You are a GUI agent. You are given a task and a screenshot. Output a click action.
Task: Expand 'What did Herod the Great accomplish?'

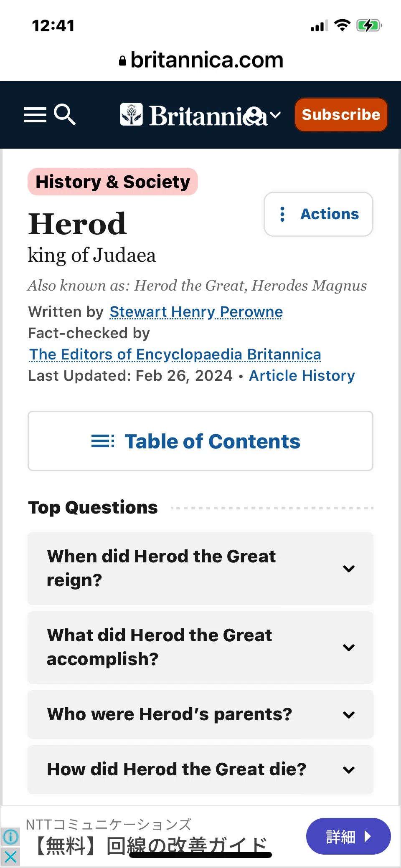coord(200,648)
